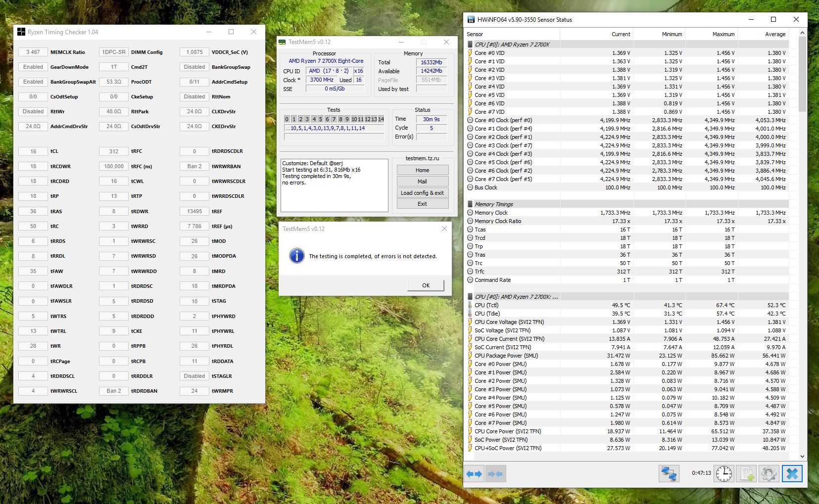Click the icon beside Tcas row

(x=470, y=229)
